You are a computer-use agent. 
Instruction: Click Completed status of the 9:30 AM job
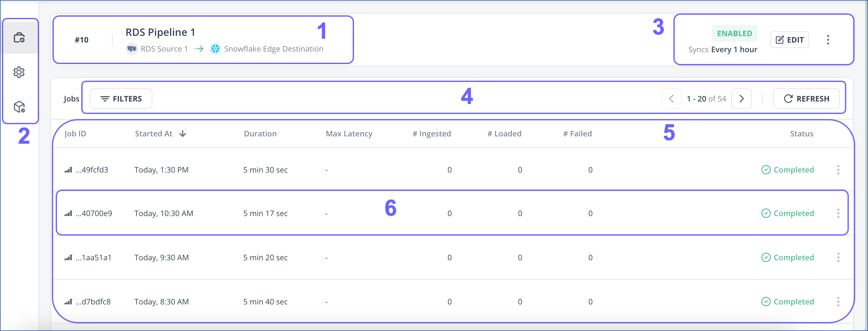point(787,257)
